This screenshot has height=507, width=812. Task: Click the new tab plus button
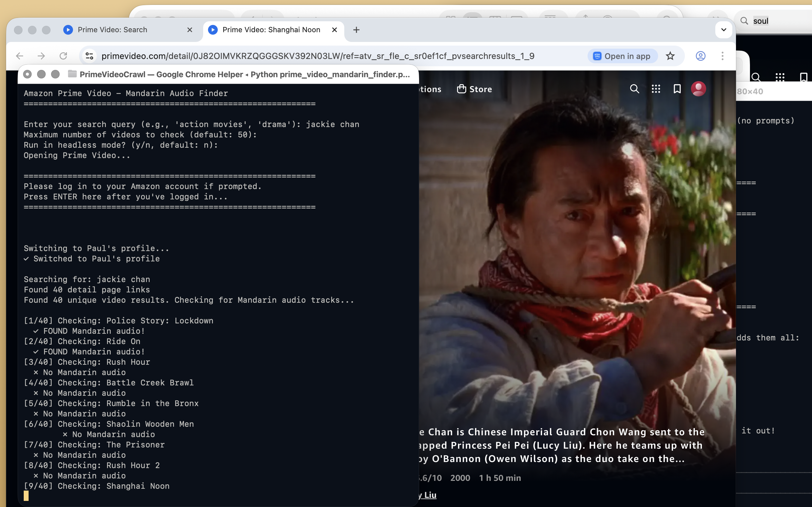[x=356, y=30]
